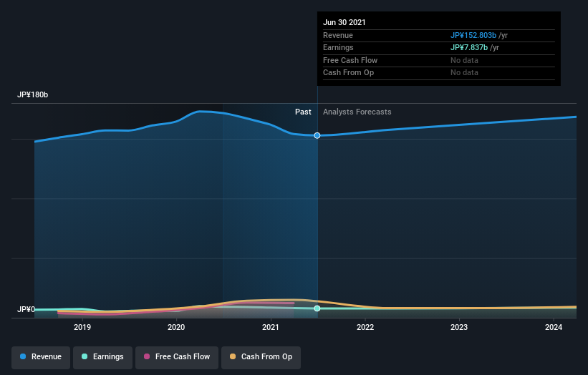The height and width of the screenshot is (375, 588).
Task: Toggle the Revenue series legend button
Action: coord(41,357)
